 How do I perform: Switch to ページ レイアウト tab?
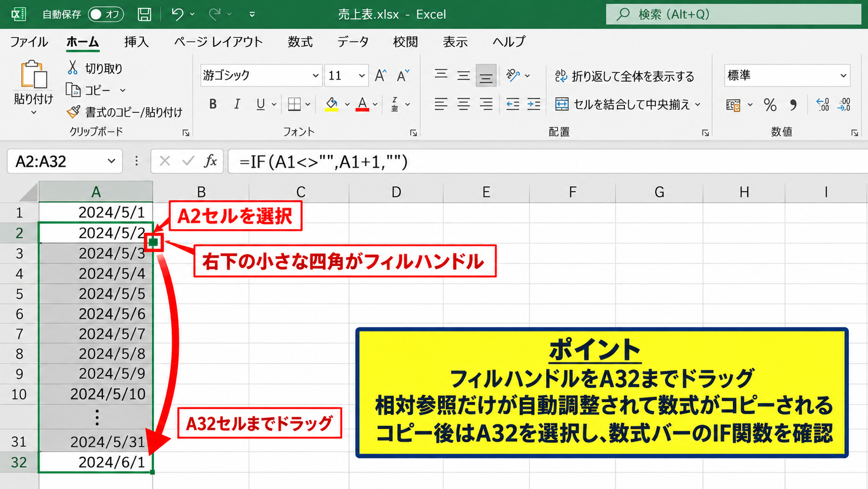[218, 42]
